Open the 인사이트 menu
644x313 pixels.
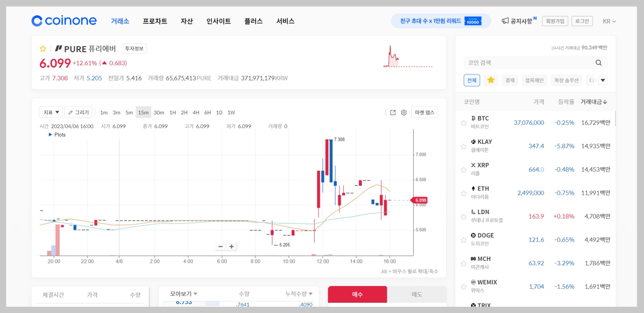219,21
